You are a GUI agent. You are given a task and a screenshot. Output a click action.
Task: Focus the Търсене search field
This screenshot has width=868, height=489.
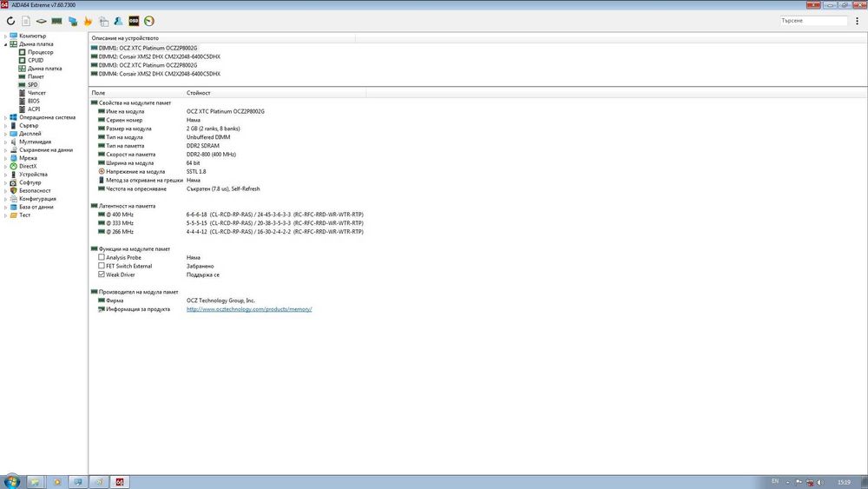813,21
